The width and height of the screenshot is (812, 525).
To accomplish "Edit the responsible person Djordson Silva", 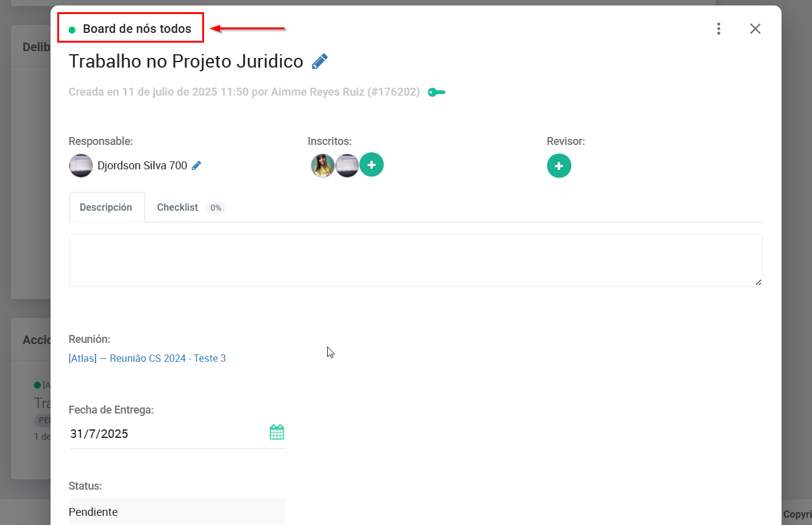I will point(196,166).
